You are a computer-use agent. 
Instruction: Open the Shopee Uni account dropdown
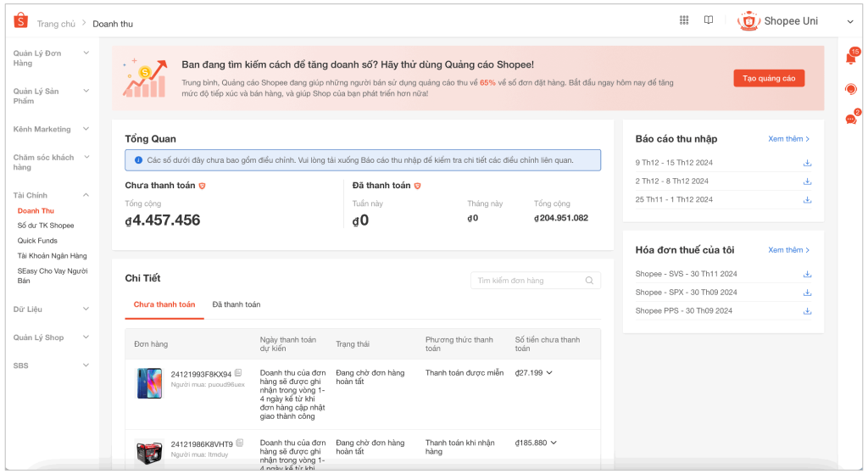850,21
